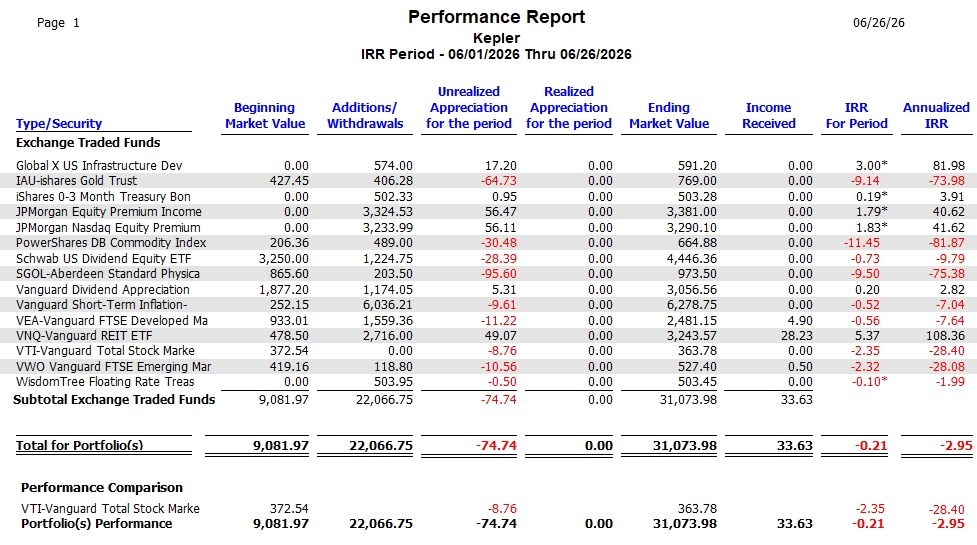977x545 pixels.
Task: Select the 06/26/26 report date
Action: [879, 23]
